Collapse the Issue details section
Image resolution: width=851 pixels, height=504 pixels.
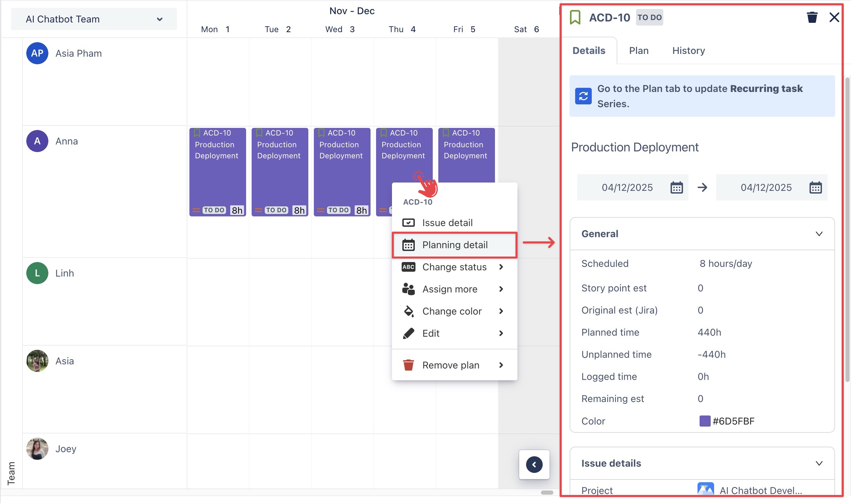819,464
